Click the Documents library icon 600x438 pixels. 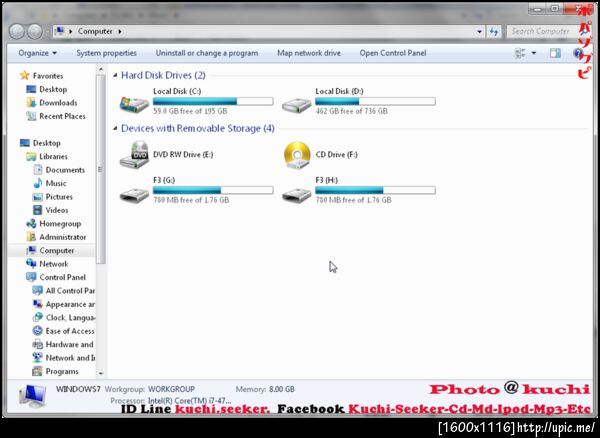[x=38, y=169]
